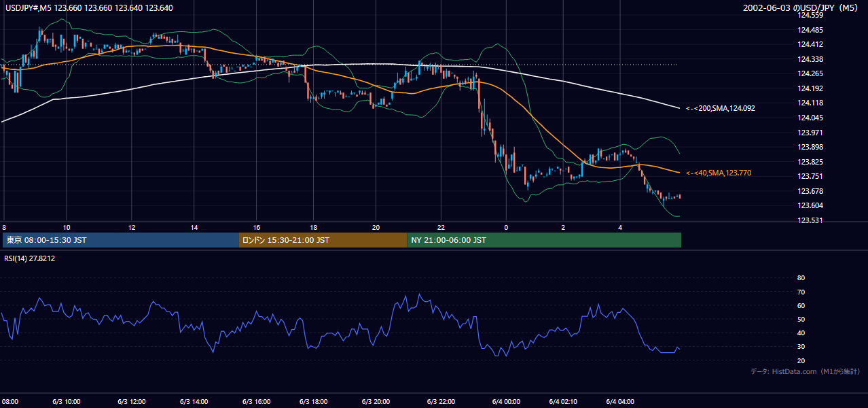
Task: Click the bottom time label 6/3 14:00
Action: tap(193, 402)
